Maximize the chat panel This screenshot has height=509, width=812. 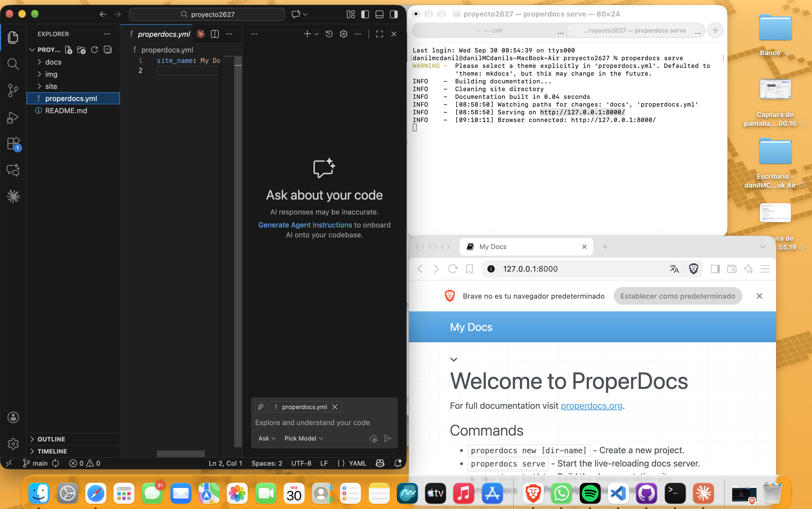pos(379,34)
